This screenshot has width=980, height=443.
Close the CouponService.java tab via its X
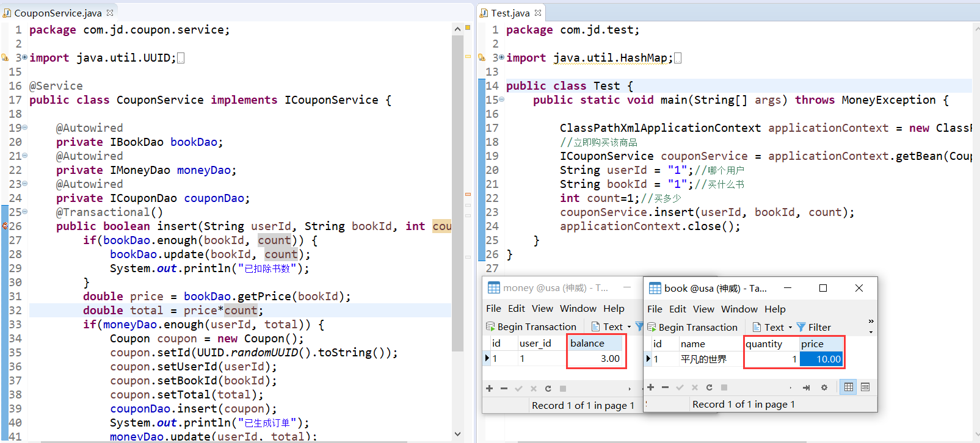coord(110,12)
